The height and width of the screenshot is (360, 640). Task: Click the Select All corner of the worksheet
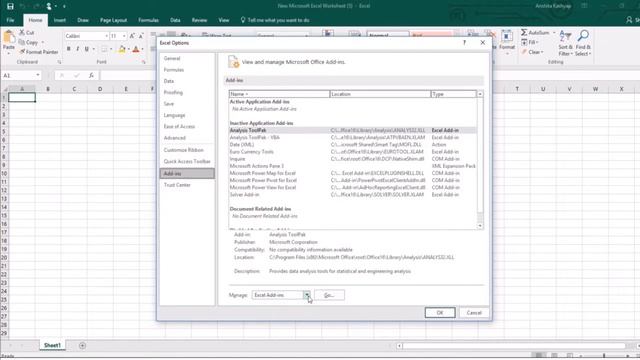pyautogui.click(x=4, y=89)
